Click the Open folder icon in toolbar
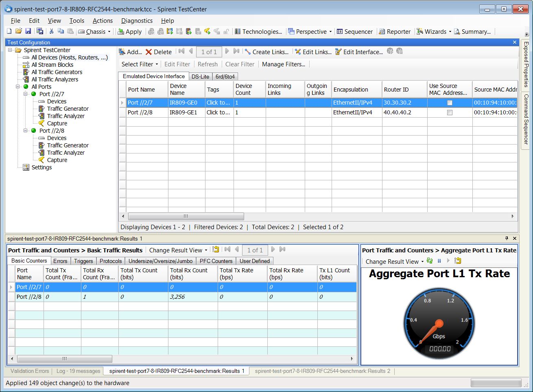This screenshot has width=533, height=392. click(x=19, y=31)
